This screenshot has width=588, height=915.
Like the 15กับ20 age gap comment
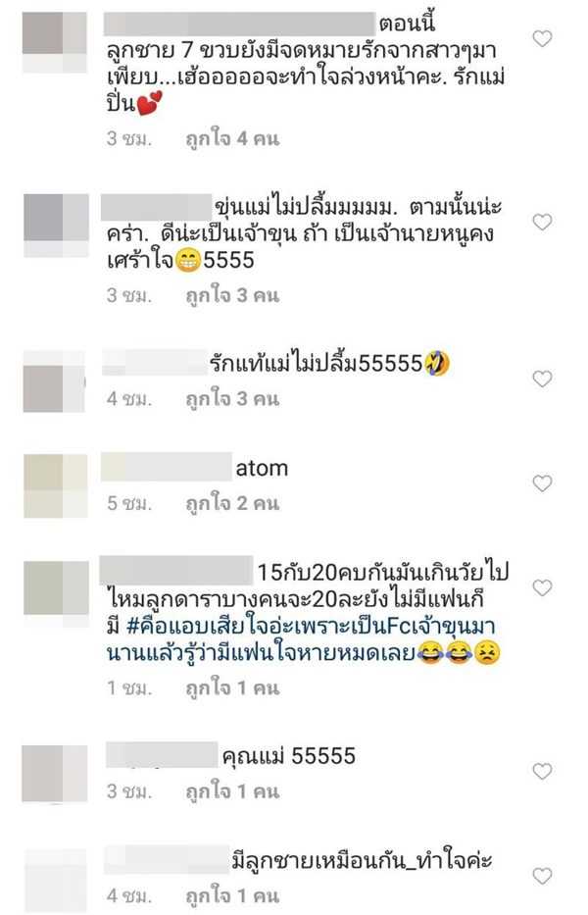pos(543,587)
